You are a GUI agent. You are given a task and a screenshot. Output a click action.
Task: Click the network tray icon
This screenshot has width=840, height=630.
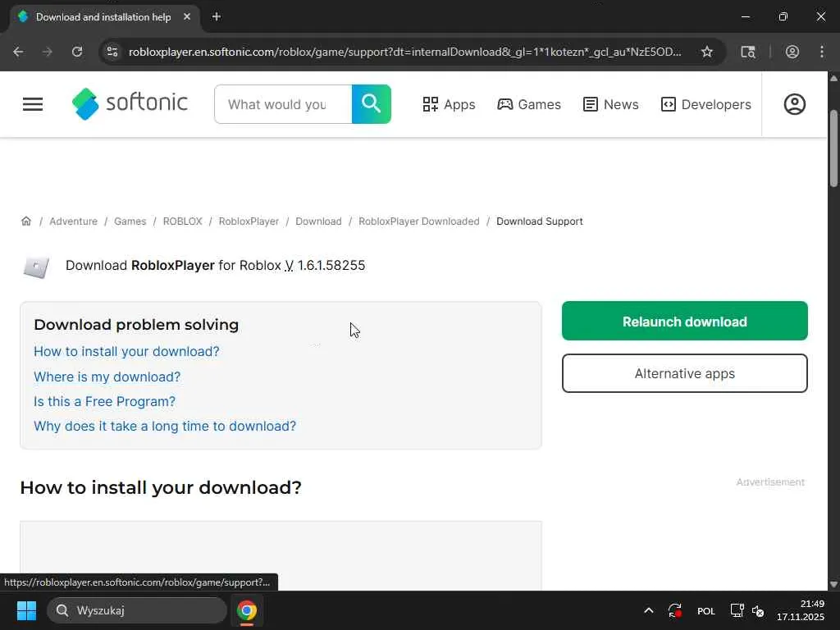coord(737,610)
